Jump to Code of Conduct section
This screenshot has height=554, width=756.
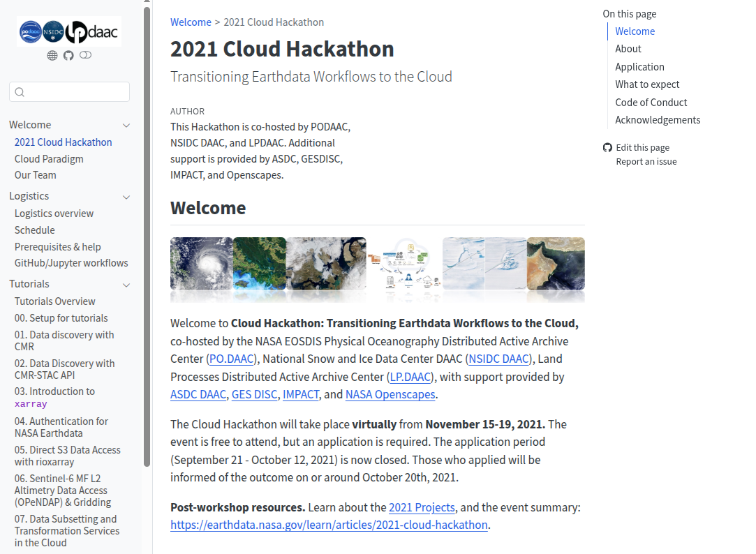651,103
